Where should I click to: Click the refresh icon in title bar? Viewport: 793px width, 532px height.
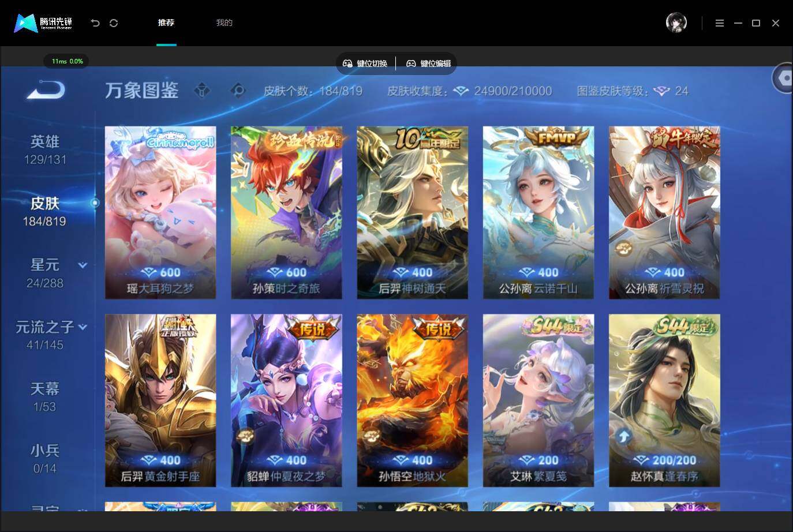tap(114, 23)
